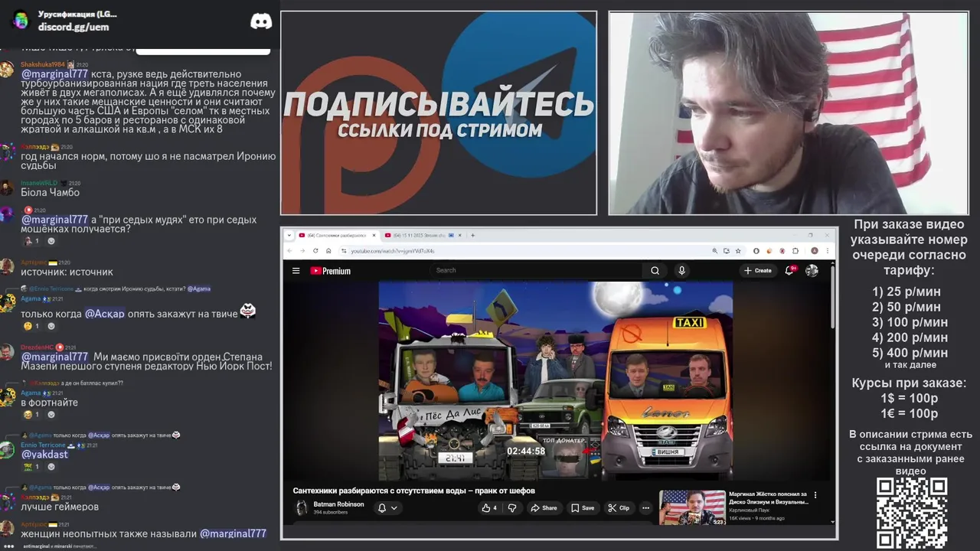
Task: Click the '1$ = 100р' exchange rate text
Action: tap(910, 398)
